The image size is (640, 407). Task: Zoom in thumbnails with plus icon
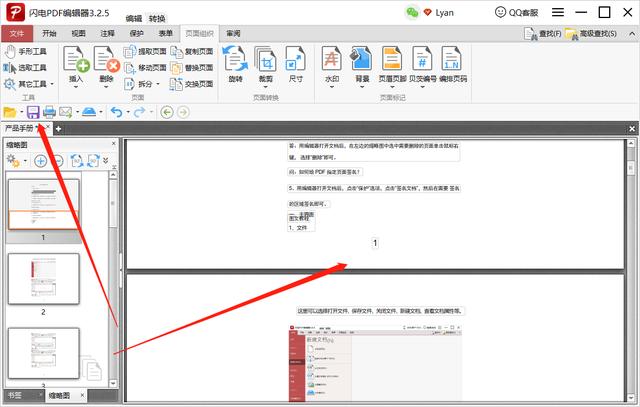pyautogui.click(x=40, y=161)
